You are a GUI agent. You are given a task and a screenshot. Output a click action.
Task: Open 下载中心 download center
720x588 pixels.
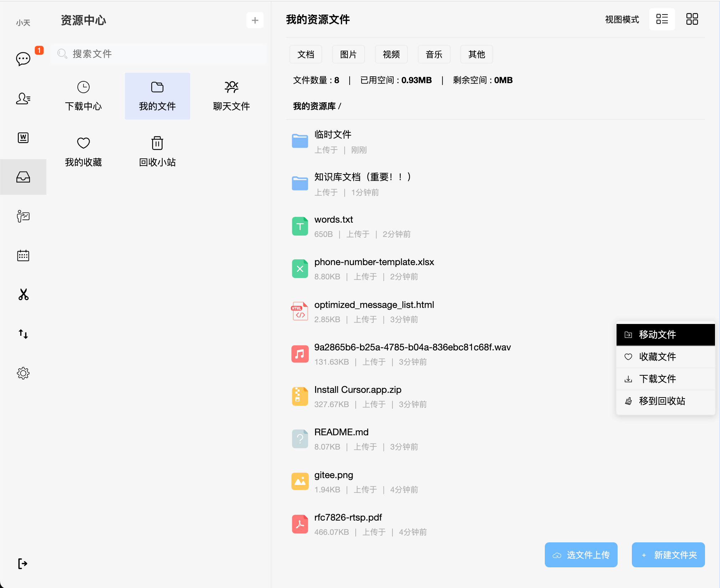click(x=83, y=96)
